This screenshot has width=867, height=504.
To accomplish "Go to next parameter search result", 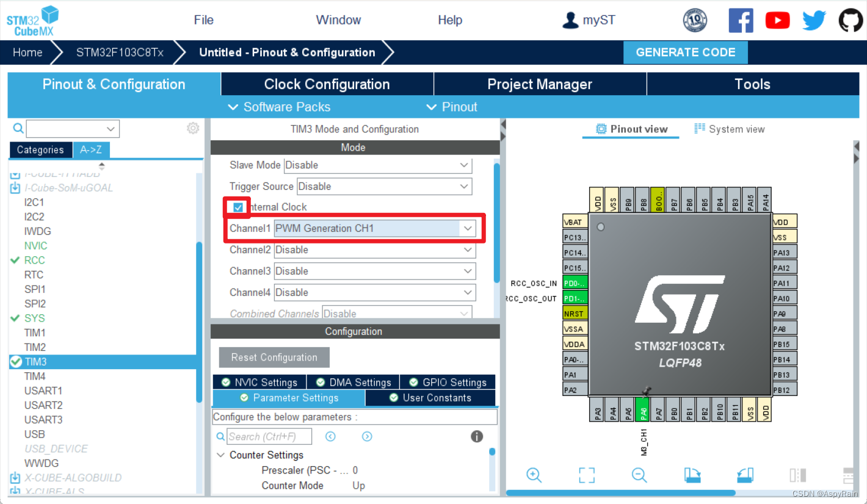I will click(x=367, y=436).
